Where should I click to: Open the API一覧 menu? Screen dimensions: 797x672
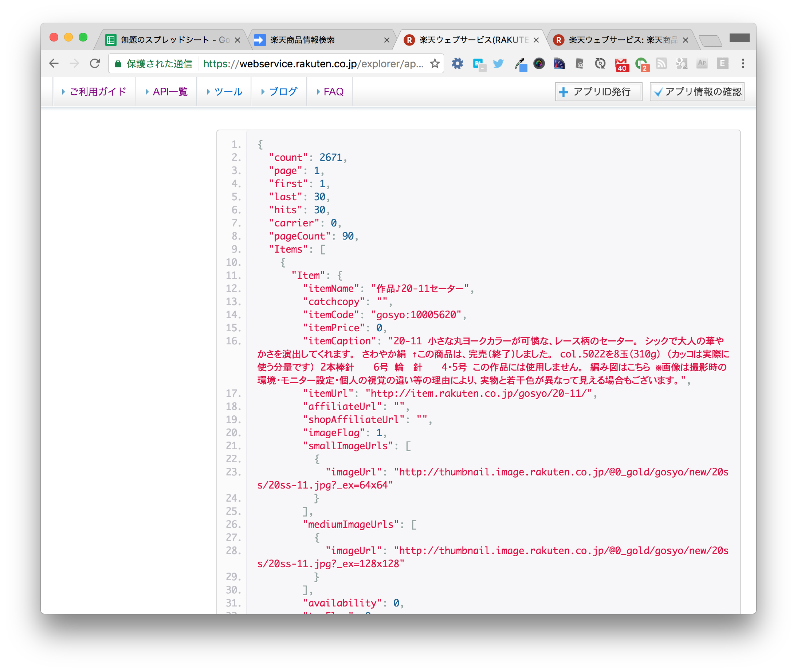point(166,92)
